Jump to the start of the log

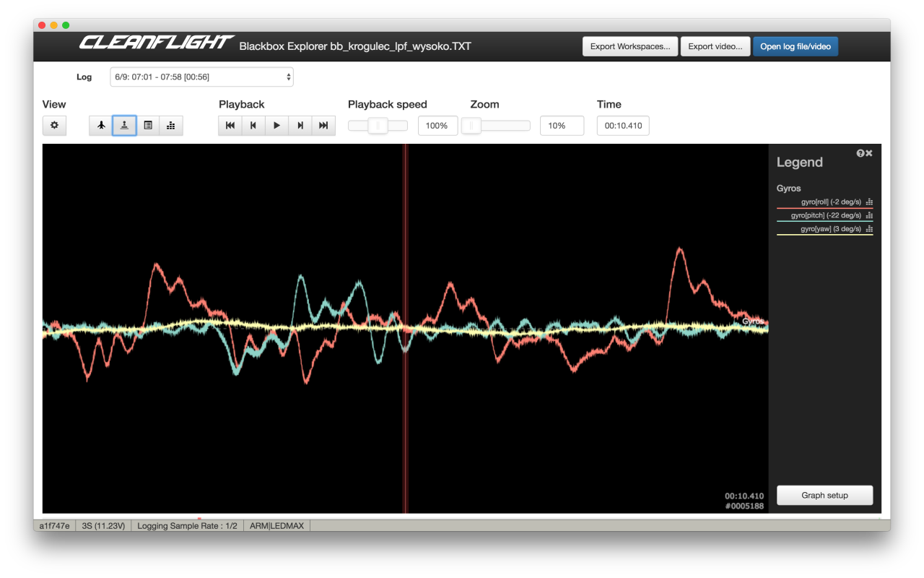pos(230,125)
